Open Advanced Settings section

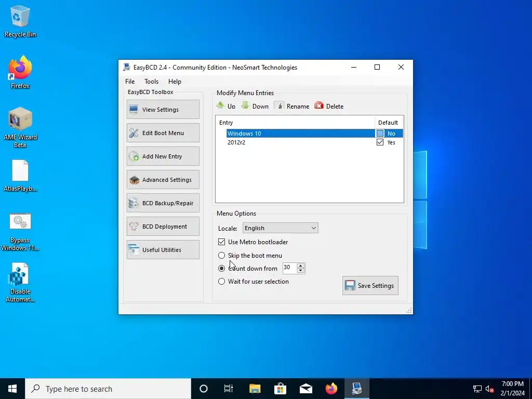tap(163, 179)
